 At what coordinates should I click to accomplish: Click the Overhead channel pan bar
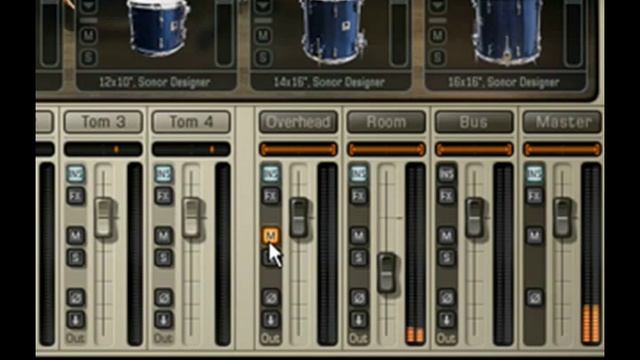click(298, 149)
